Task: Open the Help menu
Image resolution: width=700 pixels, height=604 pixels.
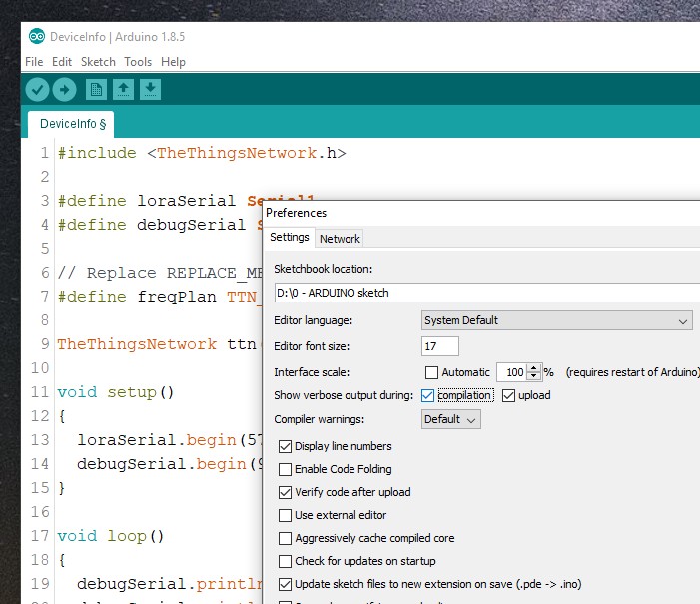Action: [x=173, y=62]
